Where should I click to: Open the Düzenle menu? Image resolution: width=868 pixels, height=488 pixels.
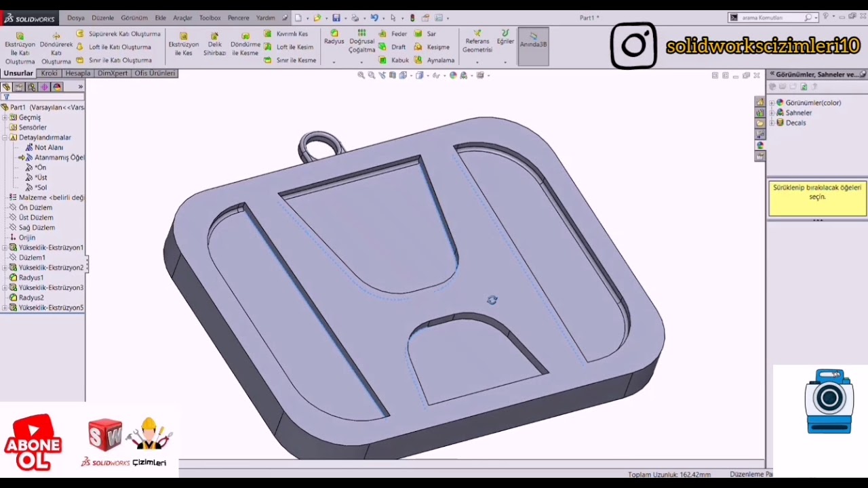[x=102, y=18]
